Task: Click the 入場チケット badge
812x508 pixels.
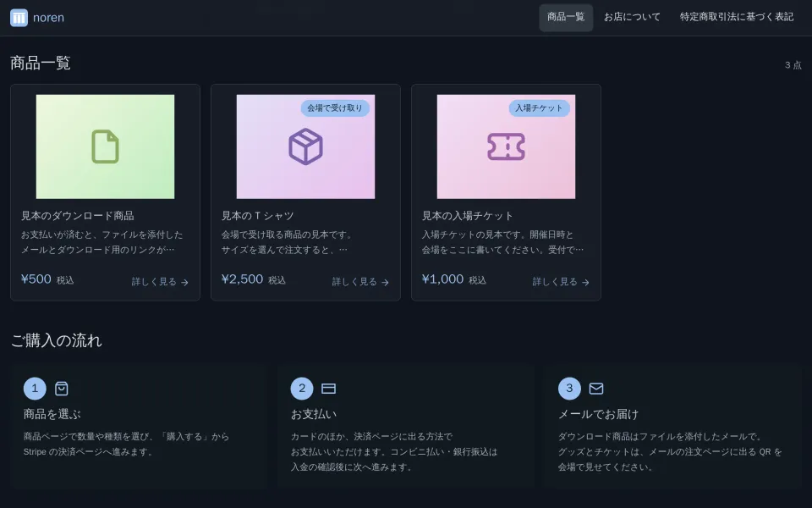Action: [539, 108]
